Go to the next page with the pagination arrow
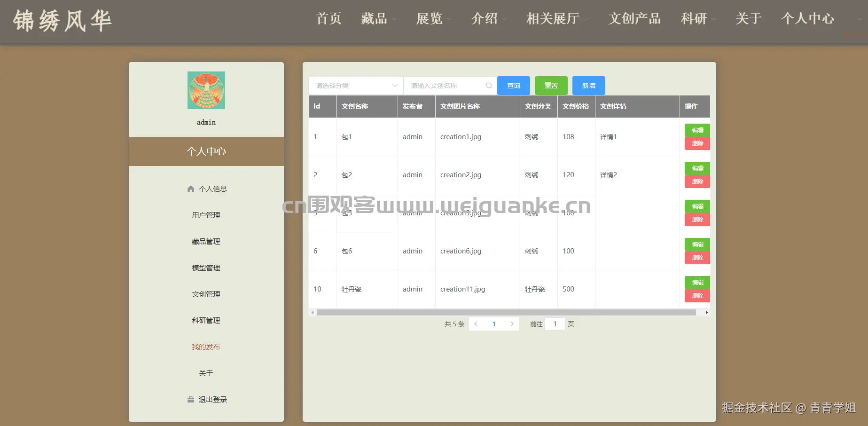 512,324
